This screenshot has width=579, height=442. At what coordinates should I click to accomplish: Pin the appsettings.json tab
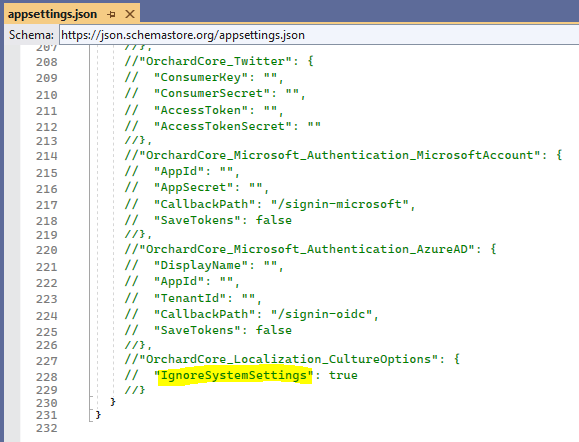click(111, 14)
